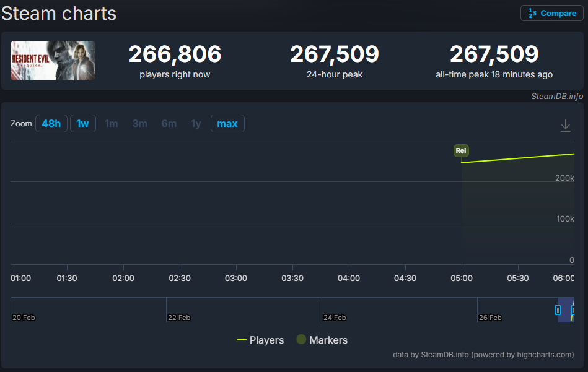The image size is (588, 372).
Task: Click the right navigator range handle
Action: coord(573,310)
